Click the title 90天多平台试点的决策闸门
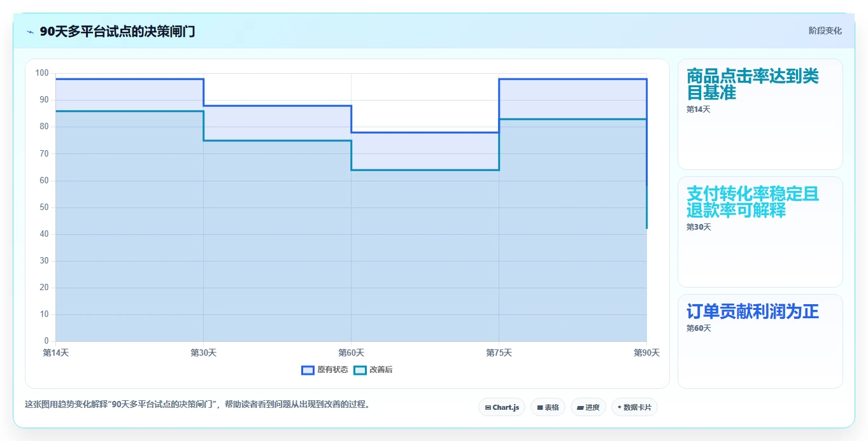Image resolution: width=868 pixels, height=441 pixels. (117, 32)
